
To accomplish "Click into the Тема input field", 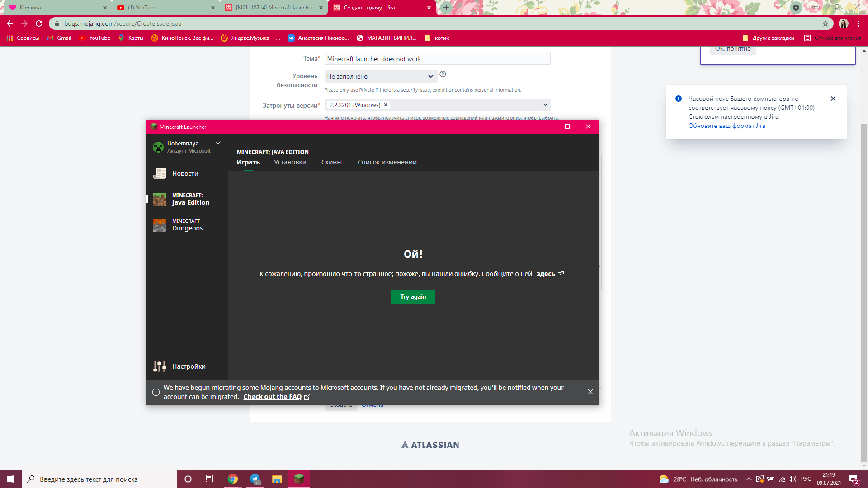I will pyautogui.click(x=437, y=59).
